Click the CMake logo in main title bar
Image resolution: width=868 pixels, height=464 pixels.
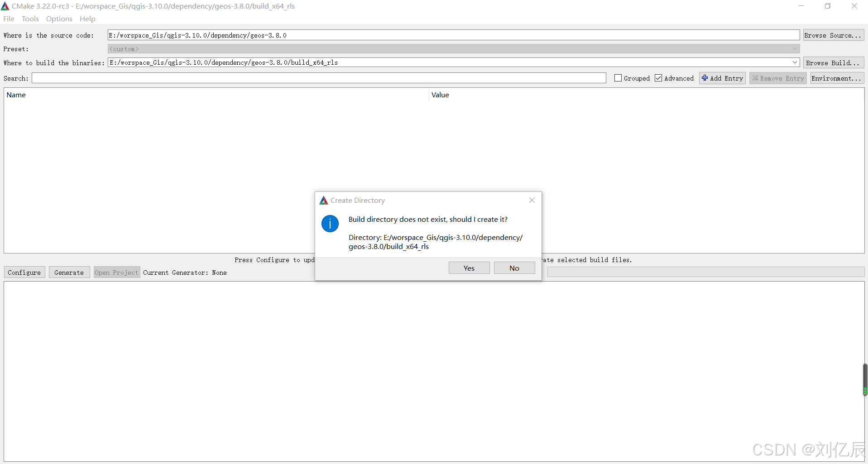point(5,6)
